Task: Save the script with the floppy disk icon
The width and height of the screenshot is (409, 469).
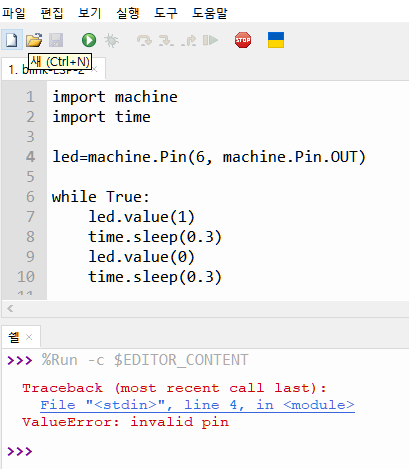Action: tap(56, 40)
